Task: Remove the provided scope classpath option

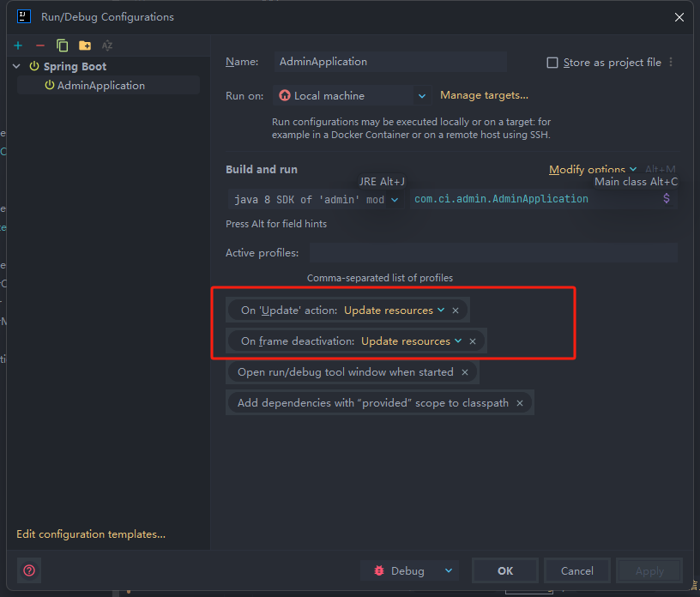Action: [x=520, y=403]
